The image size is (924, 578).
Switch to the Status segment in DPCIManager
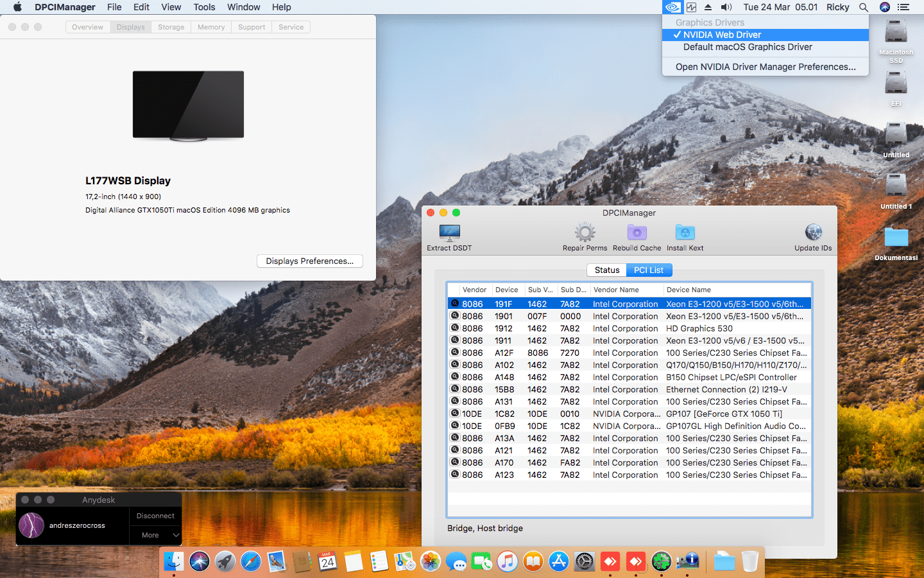click(x=607, y=270)
